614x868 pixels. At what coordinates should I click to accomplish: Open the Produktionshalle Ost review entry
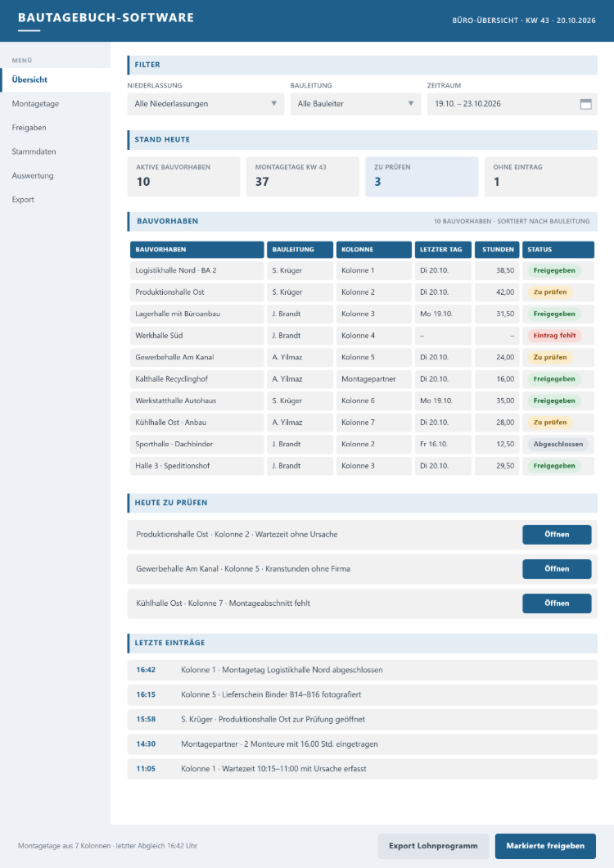[x=557, y=535]
